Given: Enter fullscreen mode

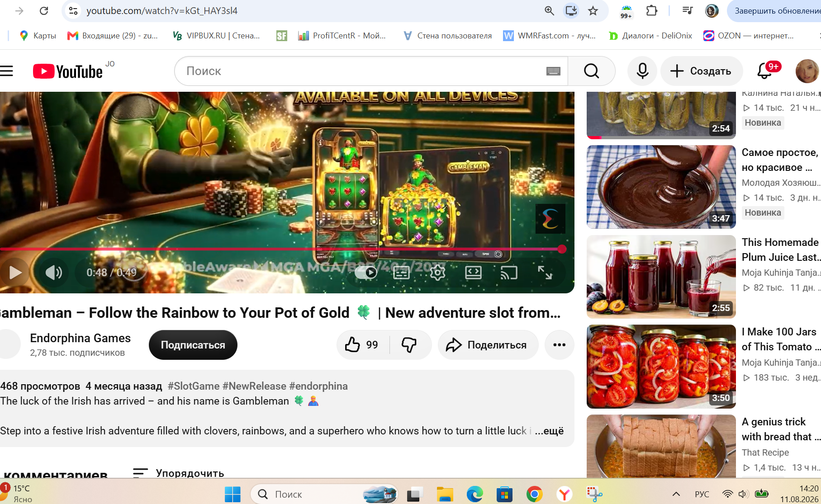Looking at the screenshot, I should (x=545, y=272).
